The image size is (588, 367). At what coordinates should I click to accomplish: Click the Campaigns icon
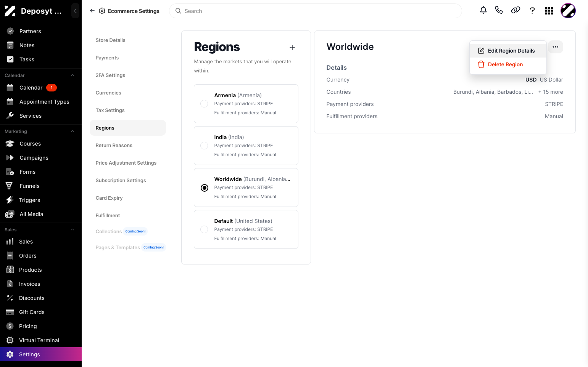tap(10, 158)
